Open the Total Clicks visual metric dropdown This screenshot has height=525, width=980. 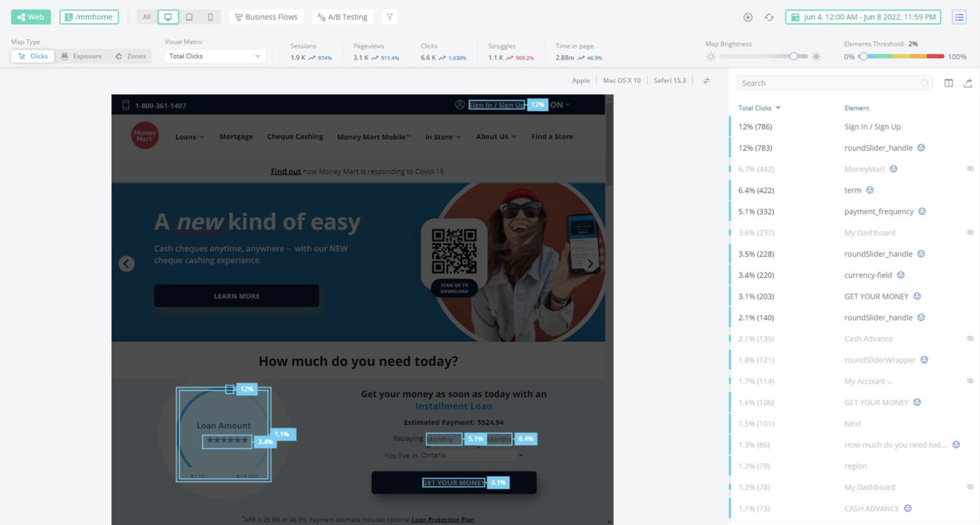pyautogui.click(x=215, y=56)
